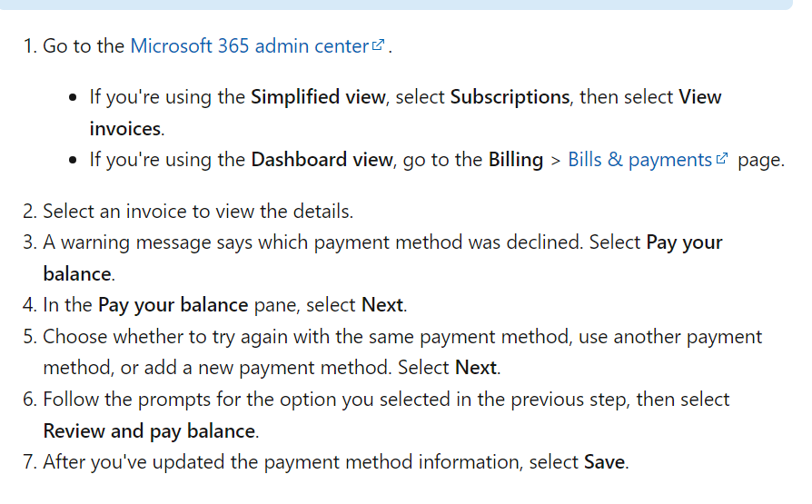Click the greater-than separator after Billing

pyautogui.click(x=556, y=161)
